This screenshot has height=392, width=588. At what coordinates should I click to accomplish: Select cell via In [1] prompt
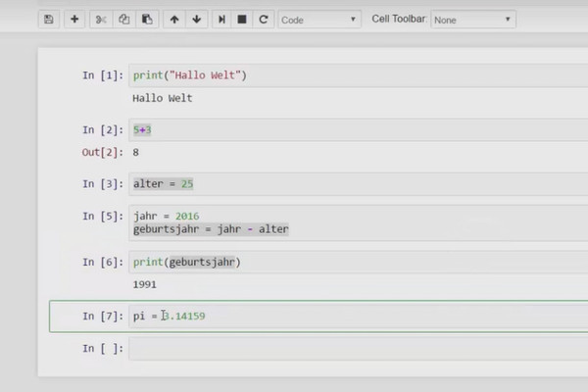pos(103,75)
